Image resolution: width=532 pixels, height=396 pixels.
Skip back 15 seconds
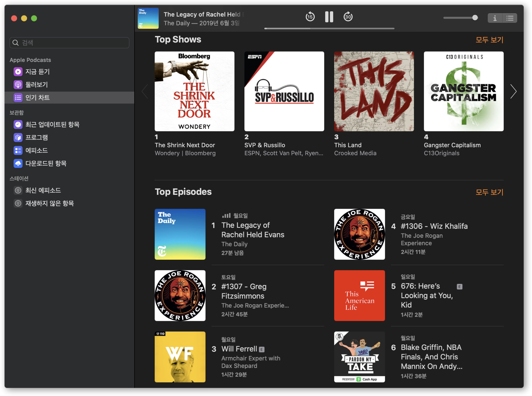(x=310, y=17)
